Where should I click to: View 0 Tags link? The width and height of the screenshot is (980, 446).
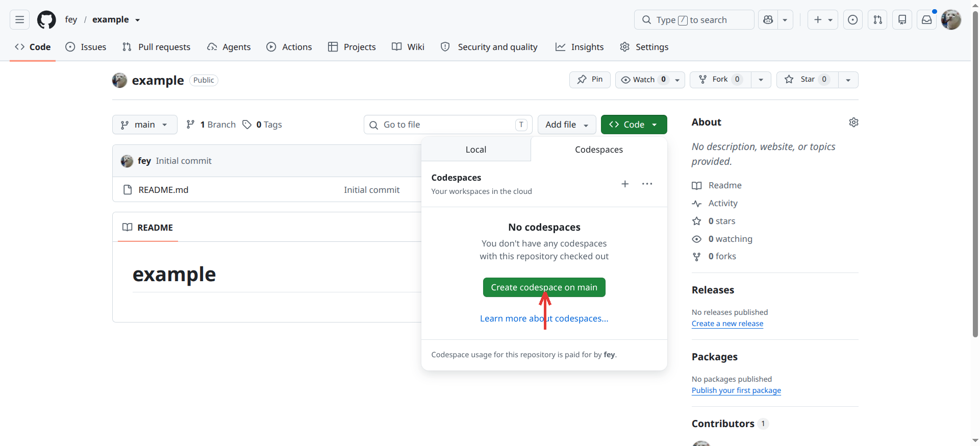pos(262,125)
